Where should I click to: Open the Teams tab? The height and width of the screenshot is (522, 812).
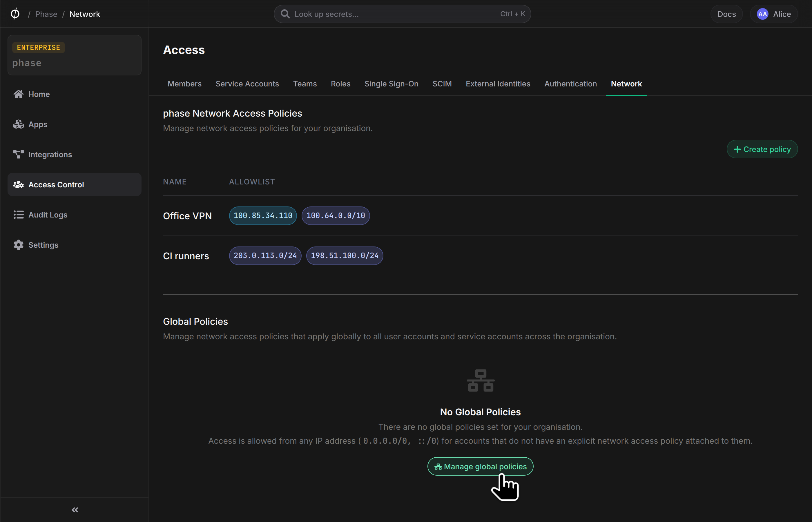coord(305,84)
